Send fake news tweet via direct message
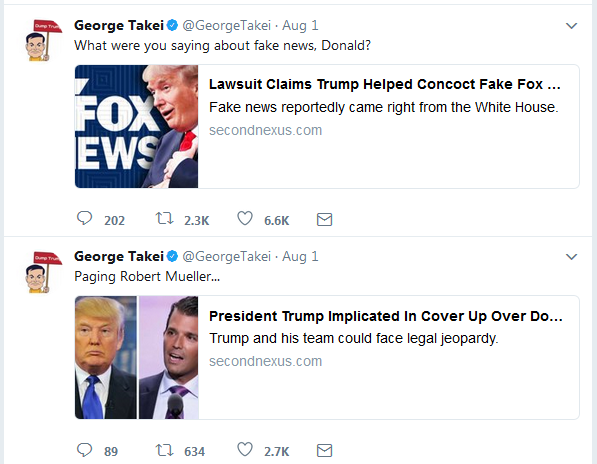597x464 pixels. 324,219
